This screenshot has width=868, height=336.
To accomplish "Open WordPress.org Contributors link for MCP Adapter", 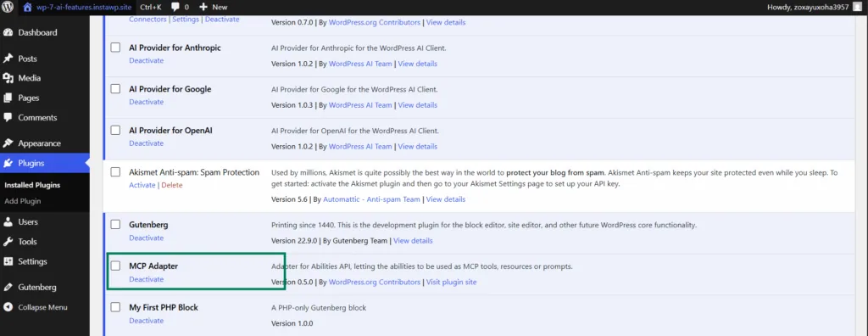I will (375, 283).
